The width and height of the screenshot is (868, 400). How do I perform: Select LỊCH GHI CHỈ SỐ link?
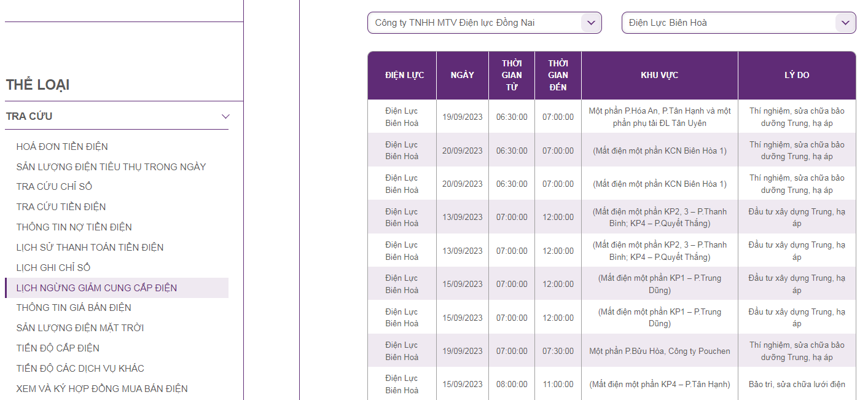pyautogui.click(x=53, y=267)
